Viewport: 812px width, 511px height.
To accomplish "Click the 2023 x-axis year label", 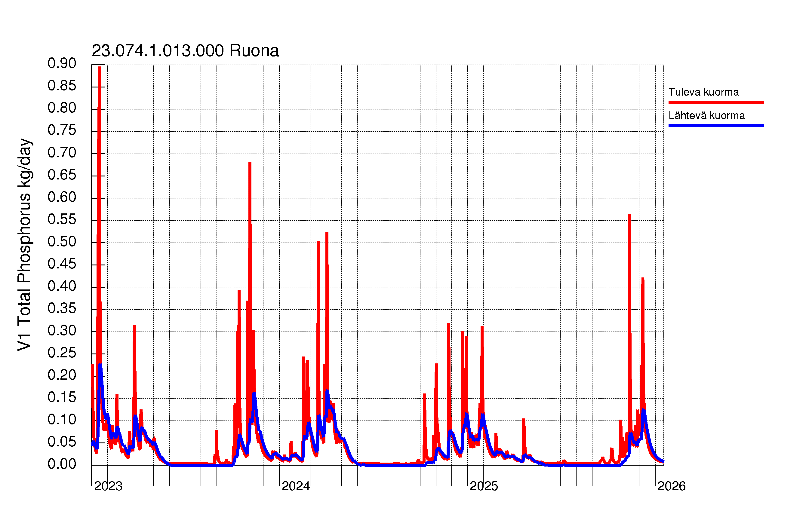I will click(108, 486).
